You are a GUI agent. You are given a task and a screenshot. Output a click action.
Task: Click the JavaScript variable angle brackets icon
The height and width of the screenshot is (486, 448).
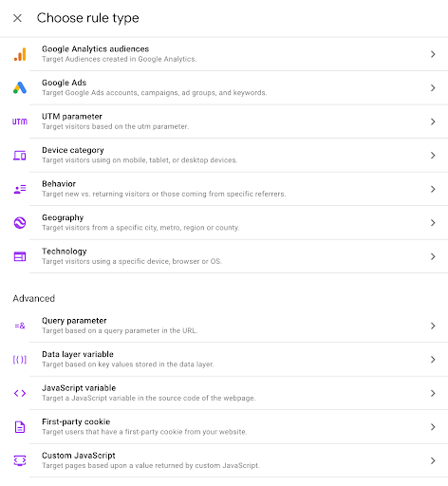pyautogui.click(x=20, y=393)
